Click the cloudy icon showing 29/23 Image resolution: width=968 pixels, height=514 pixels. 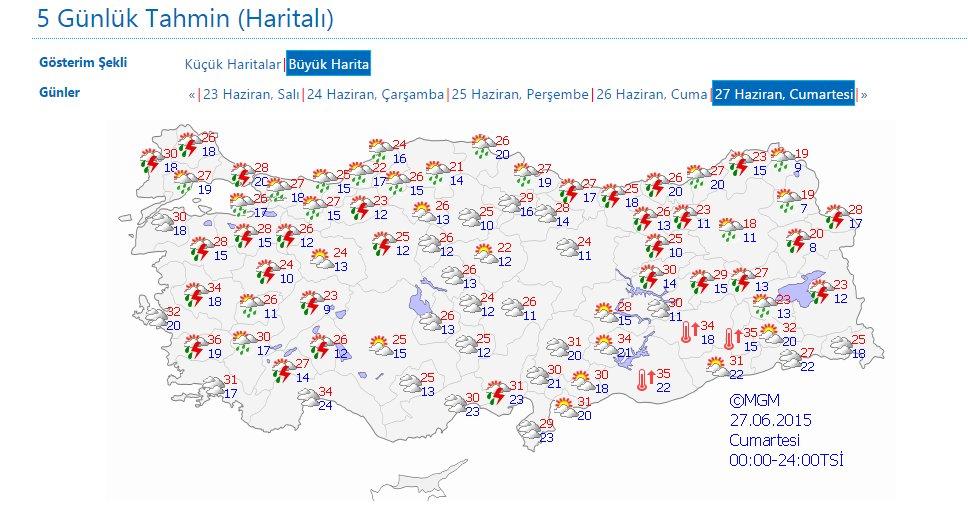click(x=528, y=429)
